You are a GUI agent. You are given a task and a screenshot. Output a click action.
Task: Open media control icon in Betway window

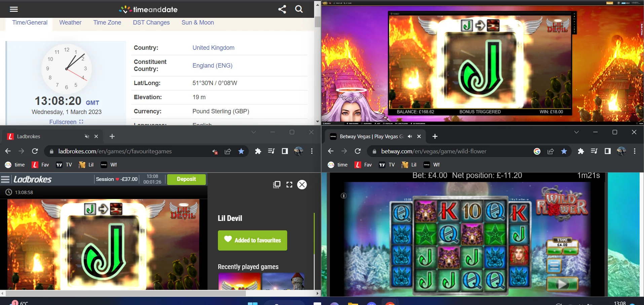pos(594,151)
